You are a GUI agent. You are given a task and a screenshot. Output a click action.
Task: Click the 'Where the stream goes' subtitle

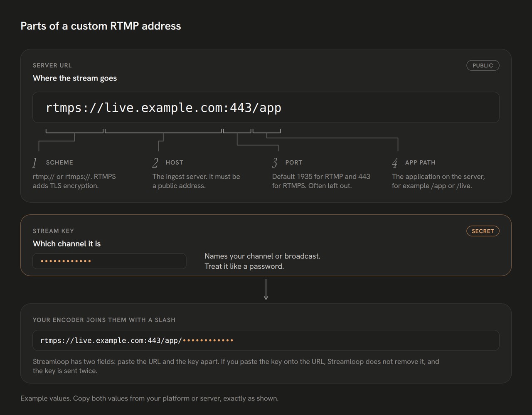click(x=75, y=78)
